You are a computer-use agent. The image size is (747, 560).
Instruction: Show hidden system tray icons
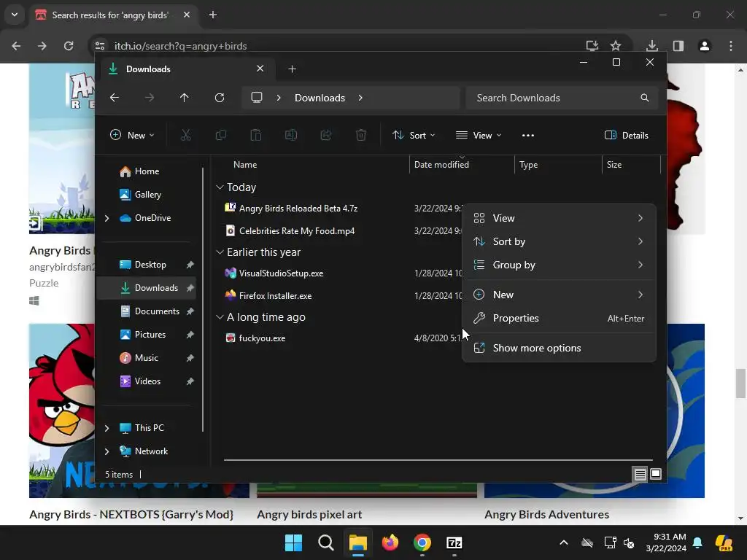(564, 542)
